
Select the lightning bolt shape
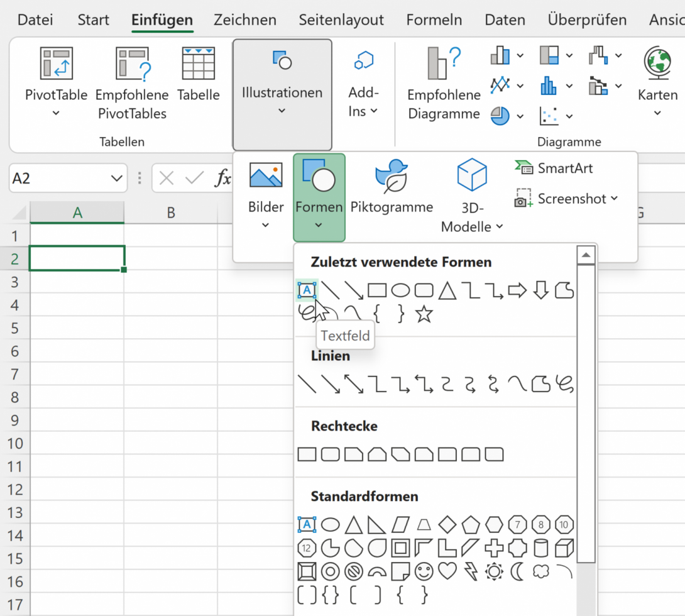tap(470, 571)
